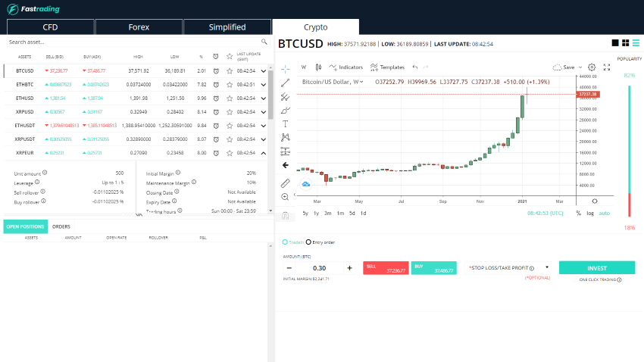Toggle log scale on chart

(589, 214)
